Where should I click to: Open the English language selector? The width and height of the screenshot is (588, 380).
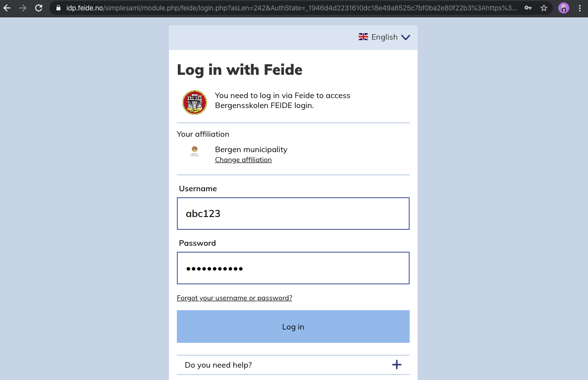(384, 37)
